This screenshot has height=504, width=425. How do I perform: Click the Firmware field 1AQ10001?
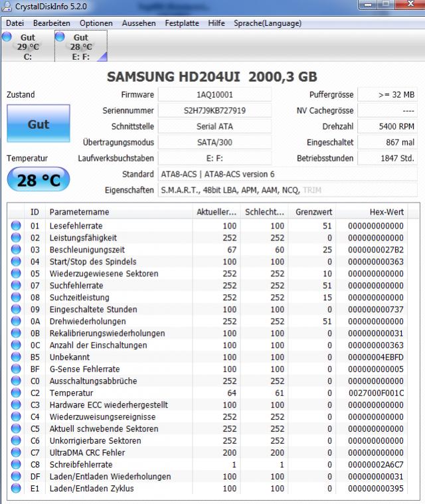(214, 95)
